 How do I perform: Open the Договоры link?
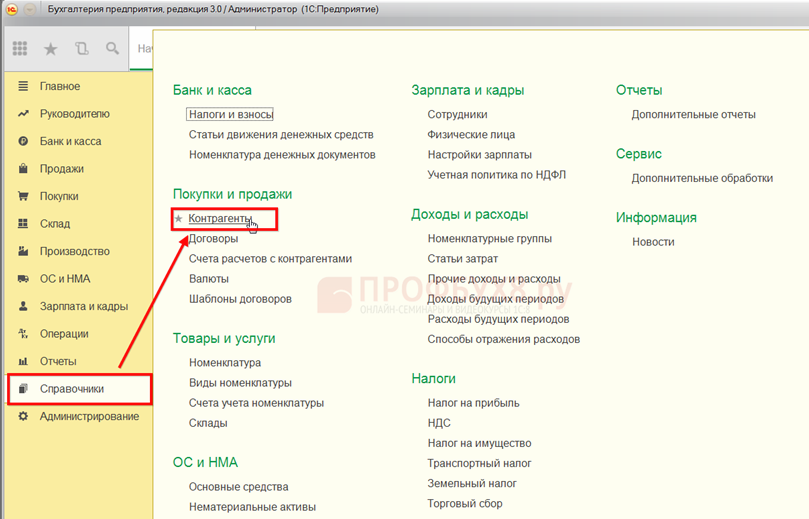(214, 238)
